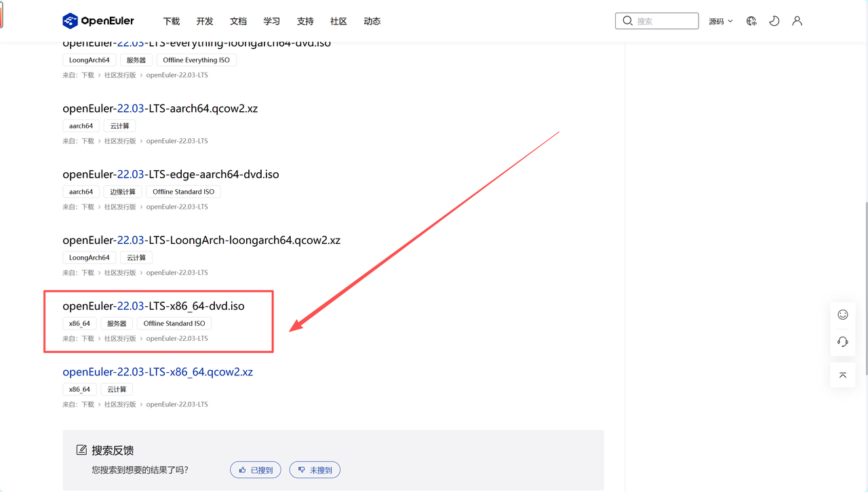Click the 未搜到 thumbs-down button
This screenshot has height=492, width=868.
315,470
